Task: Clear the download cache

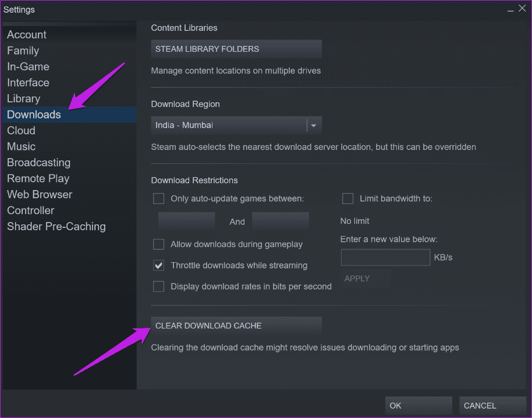Action: pyautogui.click(x=236, y=326)
